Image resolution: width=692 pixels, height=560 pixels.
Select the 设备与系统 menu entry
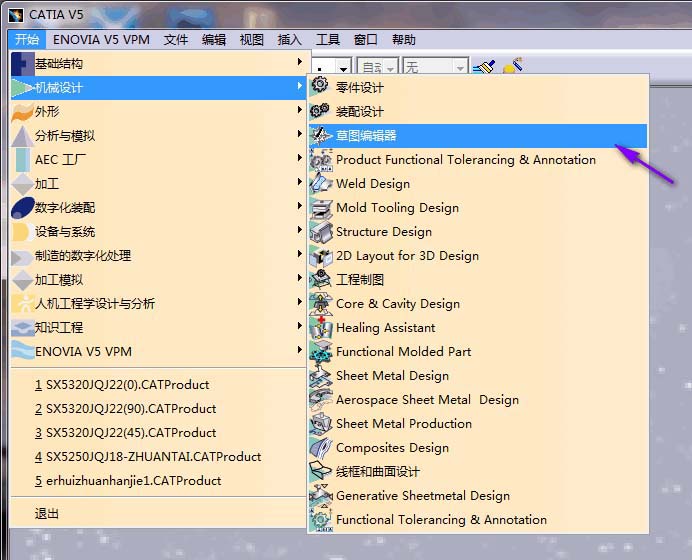tap(158, 232)
